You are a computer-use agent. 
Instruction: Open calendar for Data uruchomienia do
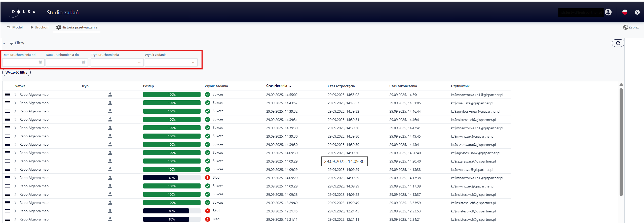coord(84,62)
